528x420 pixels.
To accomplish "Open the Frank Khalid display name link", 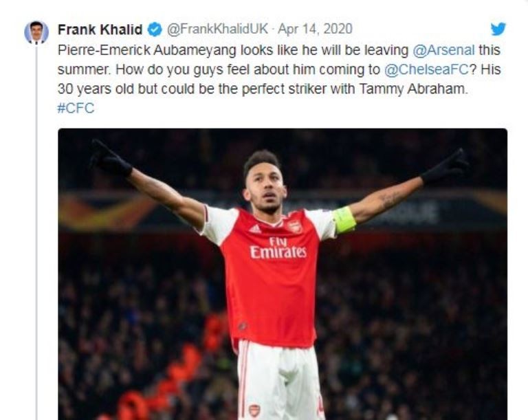I will 100,30.
